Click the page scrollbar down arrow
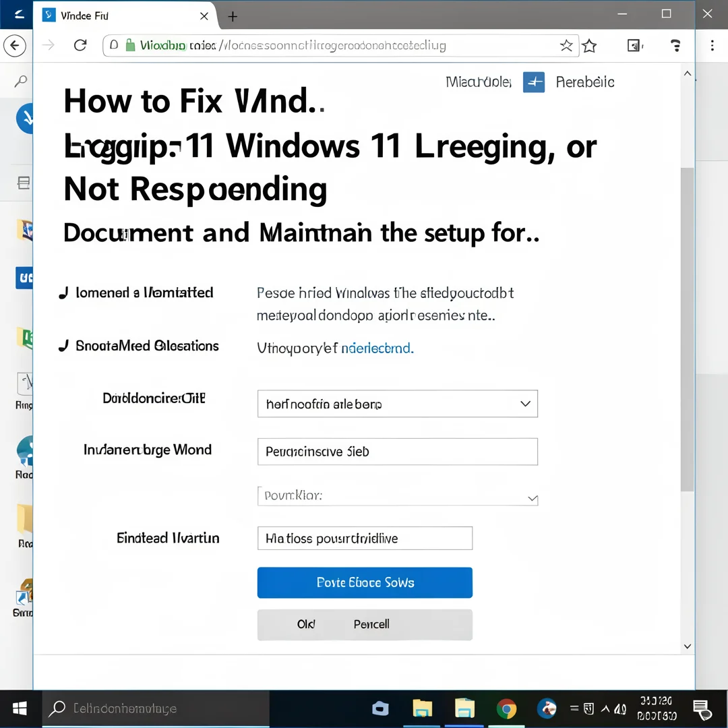 tap(688, 646)
